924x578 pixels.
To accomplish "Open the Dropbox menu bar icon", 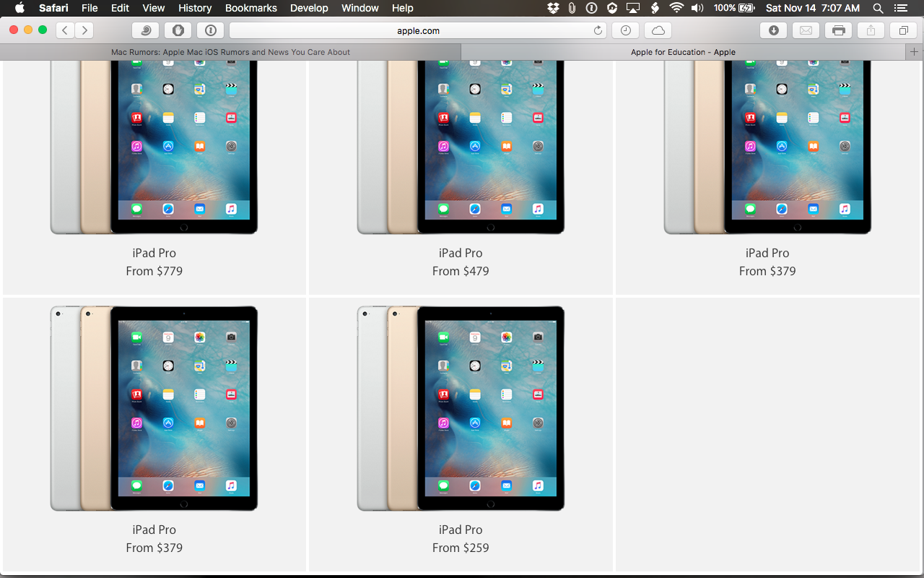I will (x=553, y=8).
